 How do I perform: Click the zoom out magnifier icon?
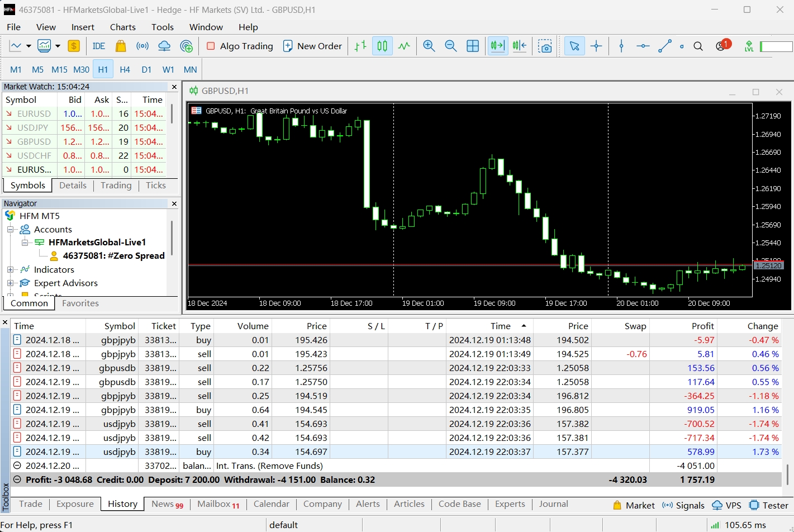click(450, 46)
